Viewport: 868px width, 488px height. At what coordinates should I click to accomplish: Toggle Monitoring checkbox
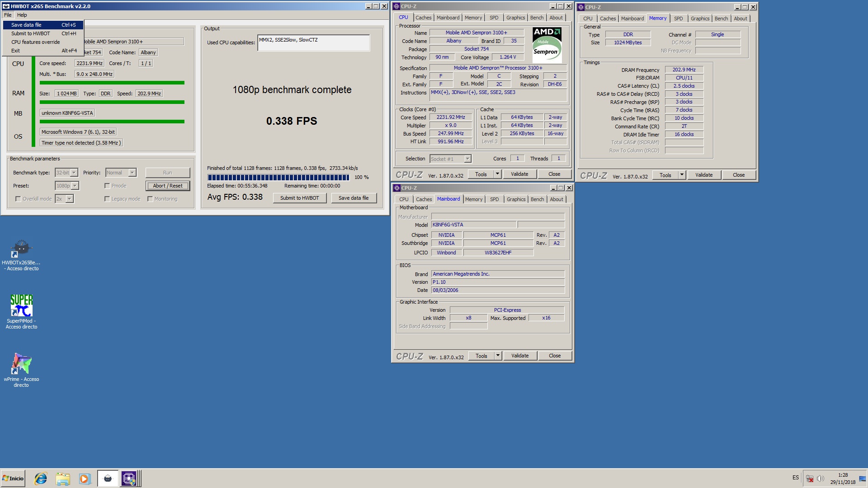pos(150,199)
